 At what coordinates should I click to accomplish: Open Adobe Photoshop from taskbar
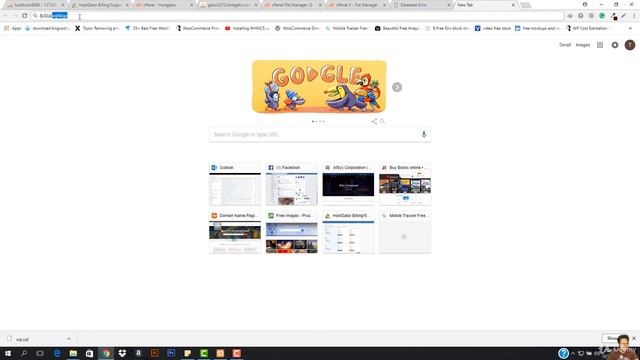coord(171,353)
